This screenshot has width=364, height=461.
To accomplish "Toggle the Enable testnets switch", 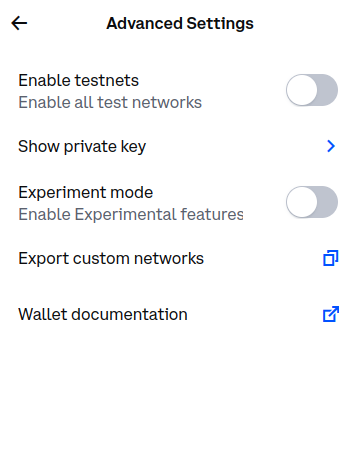I will coord(312,90).
